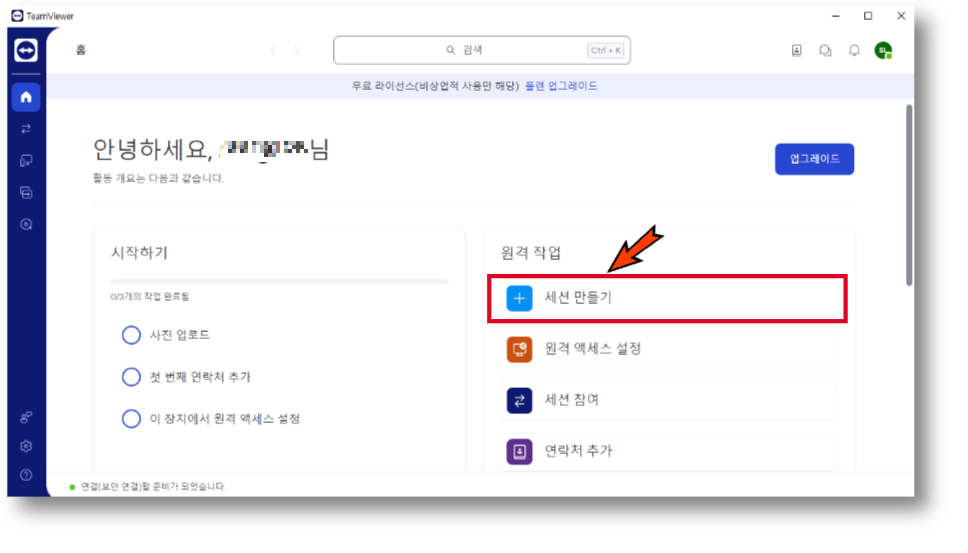Click the 연락처 추가 row label
Viewport: 968px width, 553px height.
(x=578, y=451)
